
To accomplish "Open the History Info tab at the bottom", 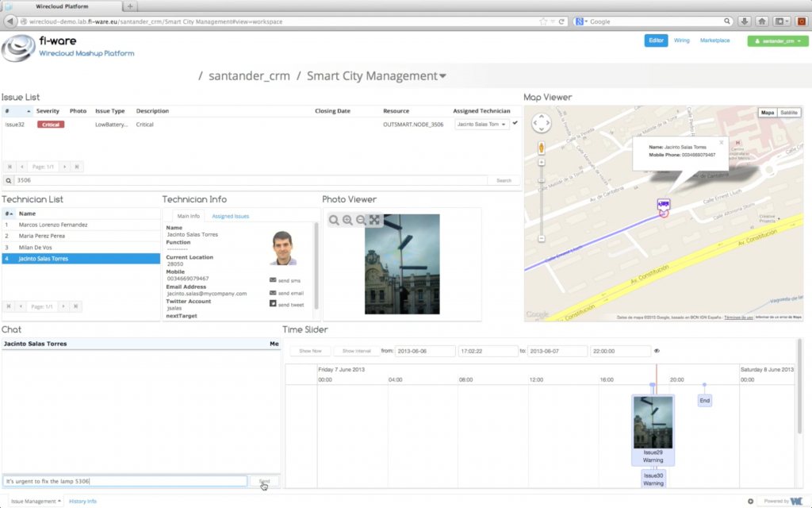I will coord(83,501).
